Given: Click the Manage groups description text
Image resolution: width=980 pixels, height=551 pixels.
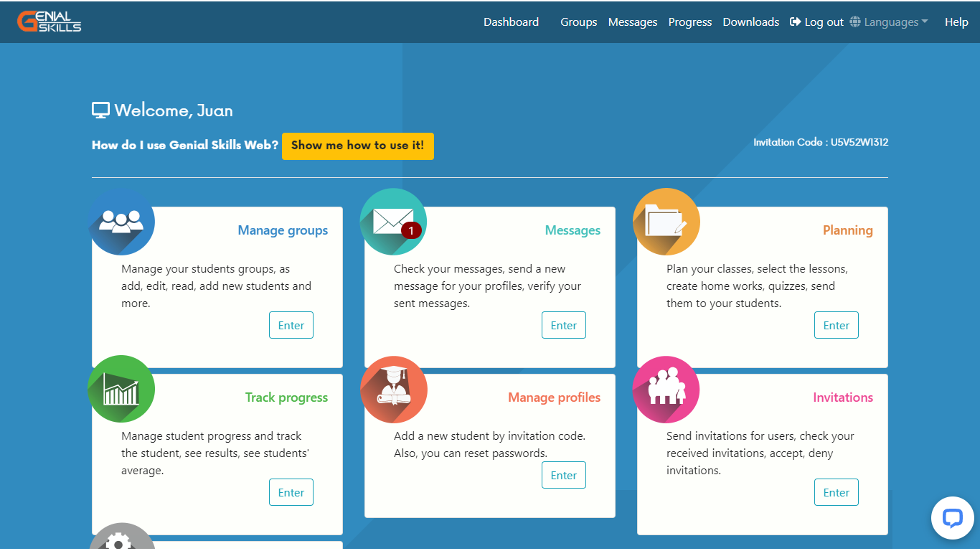Looking at the screenshot, I should [217, 286].
